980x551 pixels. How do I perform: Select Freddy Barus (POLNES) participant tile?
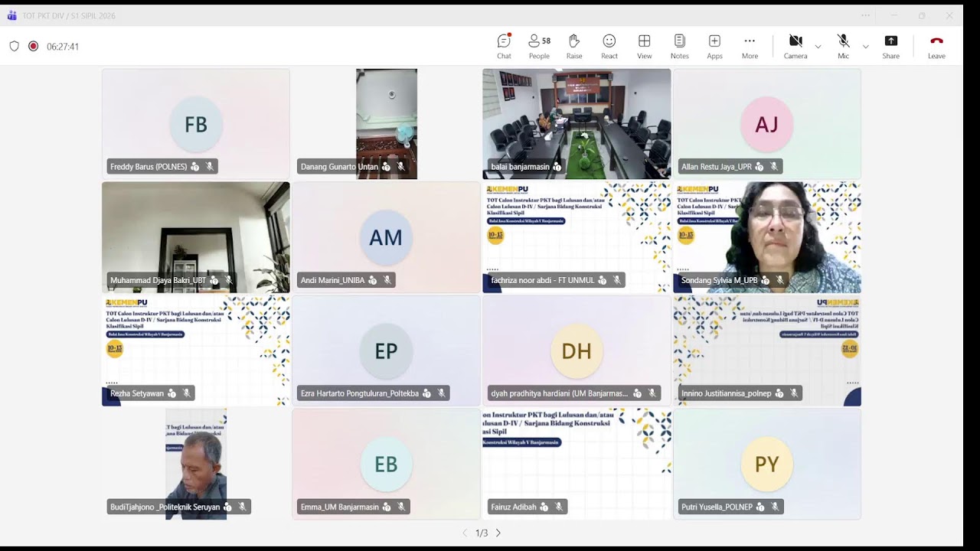point(196,124)
